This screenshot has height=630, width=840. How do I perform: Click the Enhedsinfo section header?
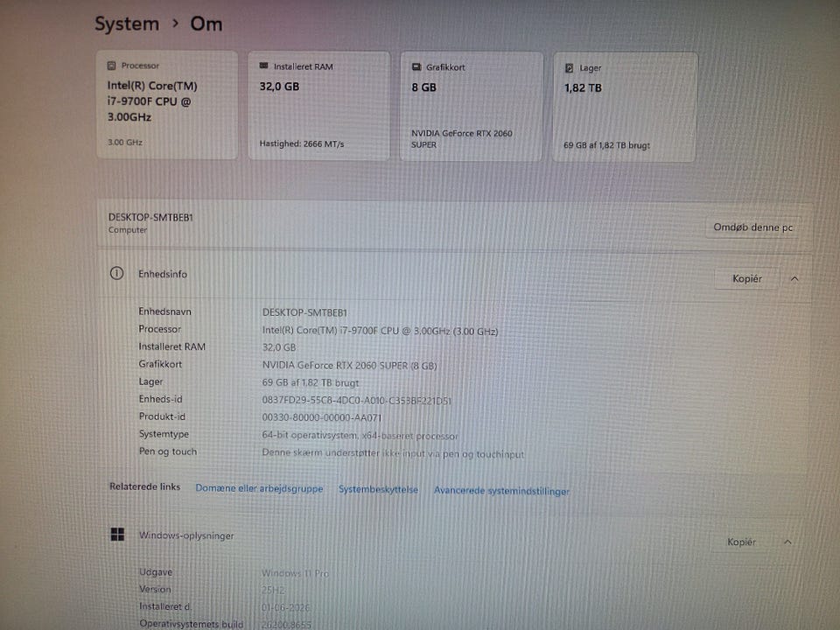pos(454,275)
